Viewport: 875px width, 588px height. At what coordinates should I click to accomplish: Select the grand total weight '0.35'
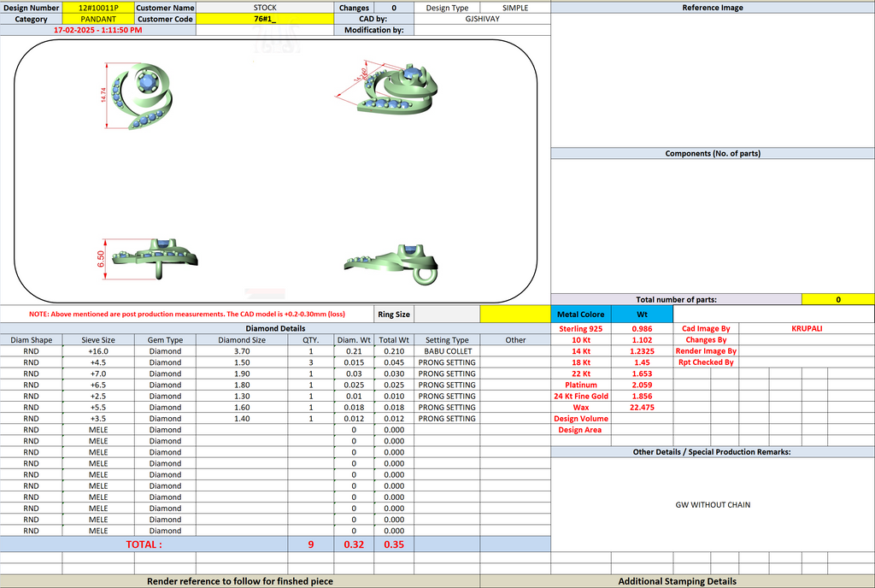394,544
